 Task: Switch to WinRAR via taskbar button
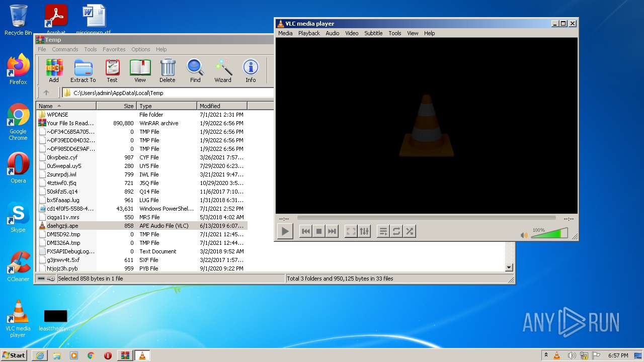click(125, 355)
